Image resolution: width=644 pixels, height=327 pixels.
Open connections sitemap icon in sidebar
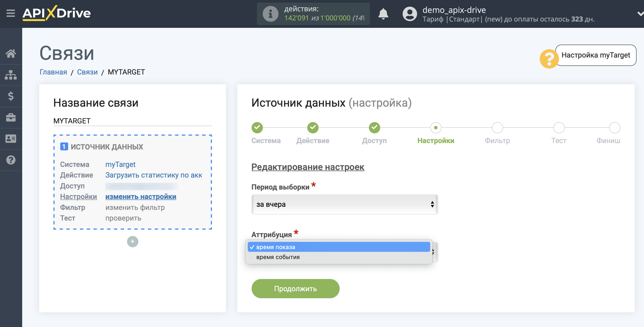click(11, 75)
